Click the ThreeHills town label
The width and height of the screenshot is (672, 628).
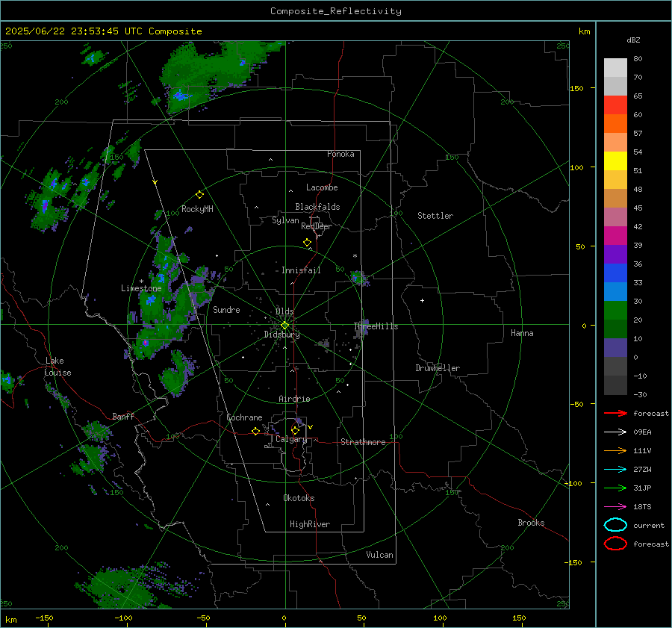coord(376,326)
